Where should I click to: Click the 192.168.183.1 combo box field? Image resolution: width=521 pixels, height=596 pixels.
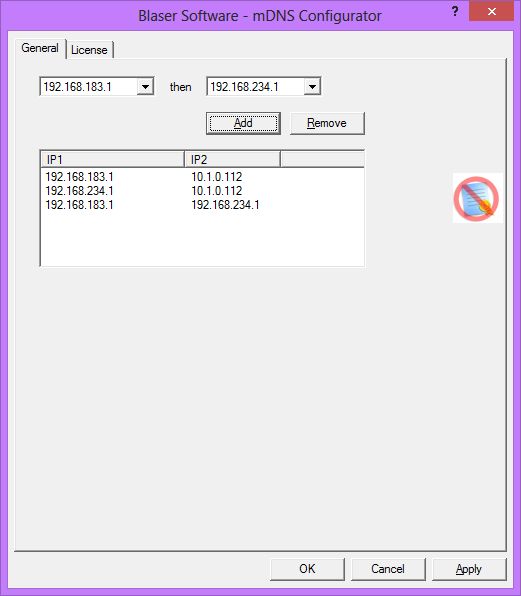tap(97, 87)
